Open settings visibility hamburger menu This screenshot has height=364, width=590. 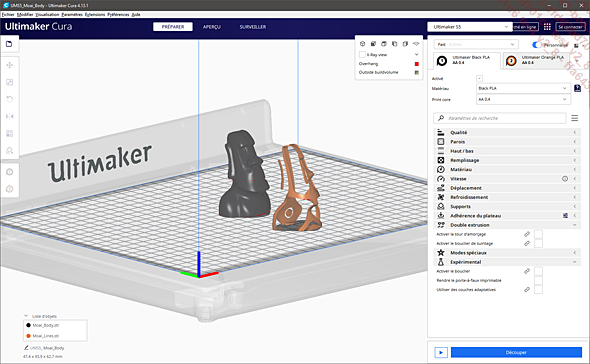pyautogui.click(x=575, y=118)
